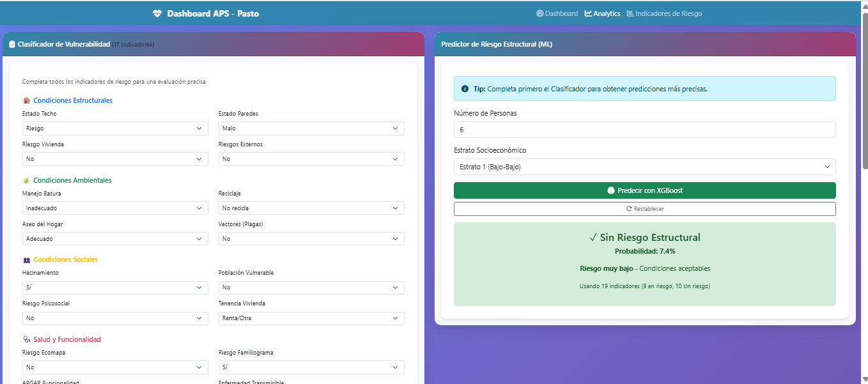Screen dimensions: 868x384
Task: Click the Probabilidad: 7.4% value
Action: point(645,252)
